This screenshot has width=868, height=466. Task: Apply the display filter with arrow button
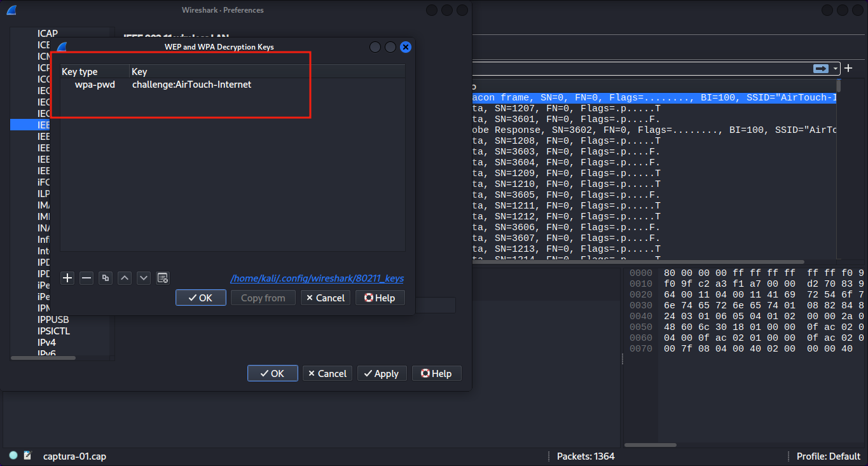[821, 69]
